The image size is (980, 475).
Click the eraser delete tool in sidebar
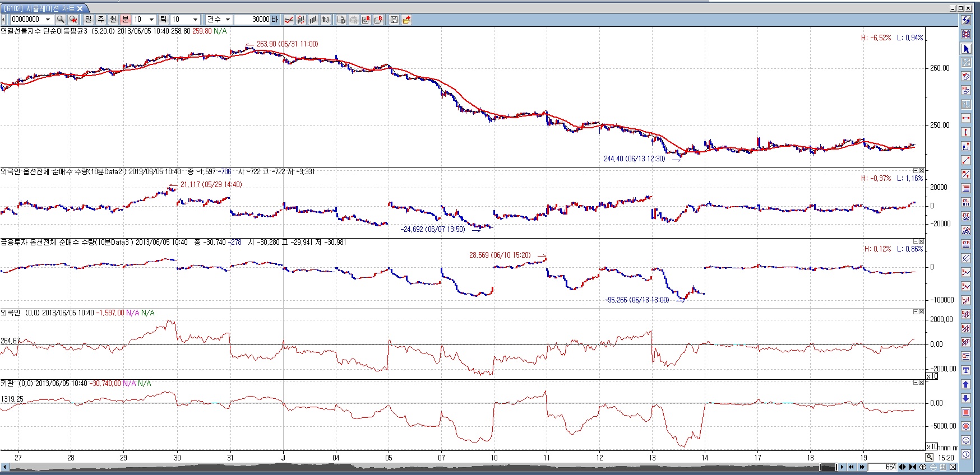point(966,76)
